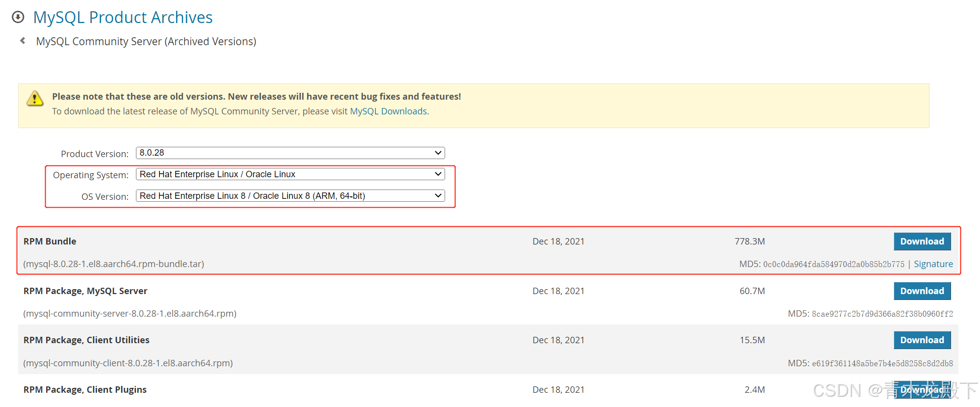This screenshot has width=980, height=407.
Task: Select MD5 hash of Client Utilities package
Action: click(x=882, y=364)
